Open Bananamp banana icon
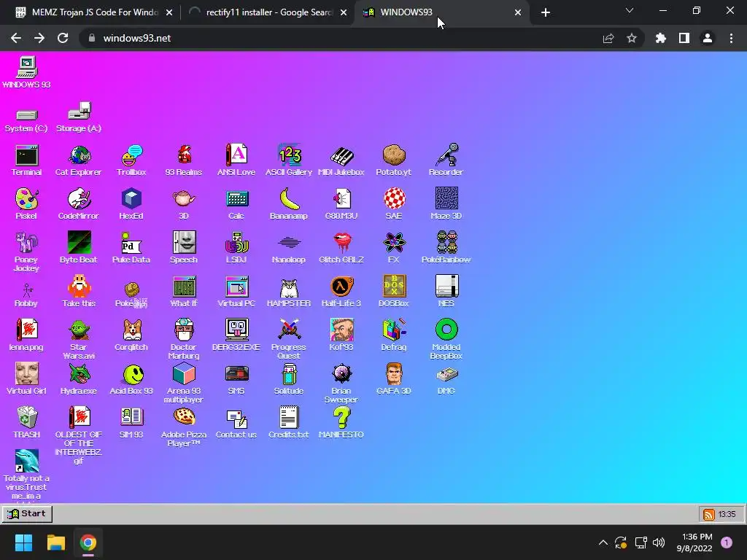Viewport: 747px width, 560px height. 289,204
